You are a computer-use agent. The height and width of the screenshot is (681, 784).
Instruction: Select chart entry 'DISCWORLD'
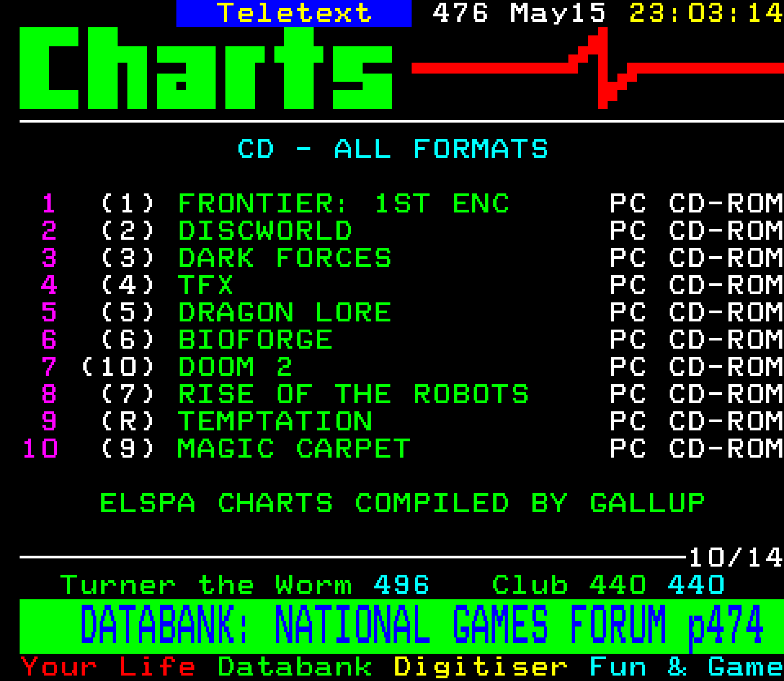click(x=265, y=231)
